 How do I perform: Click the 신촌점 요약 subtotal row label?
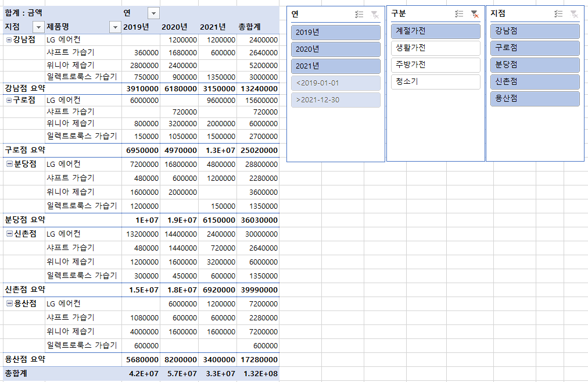point(25,290)
